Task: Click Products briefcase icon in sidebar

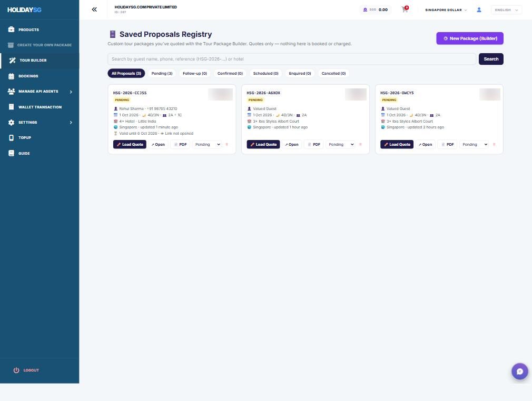Action: 11,29
